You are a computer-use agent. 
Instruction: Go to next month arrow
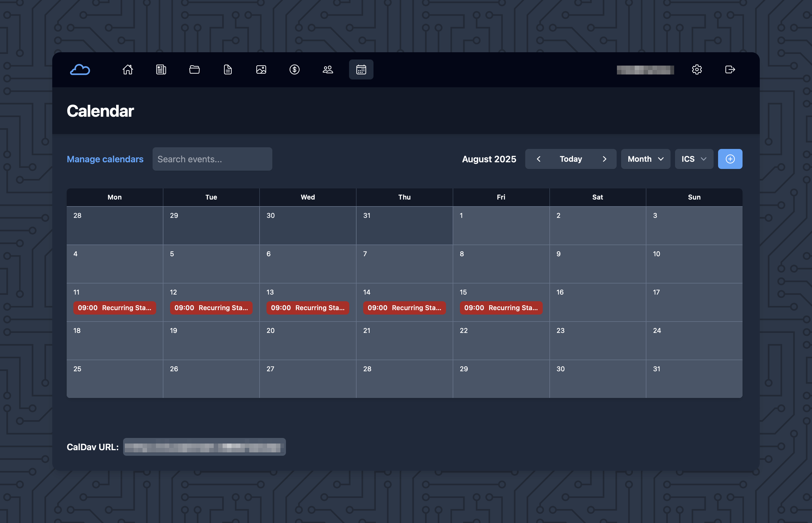tap(604, 159)
